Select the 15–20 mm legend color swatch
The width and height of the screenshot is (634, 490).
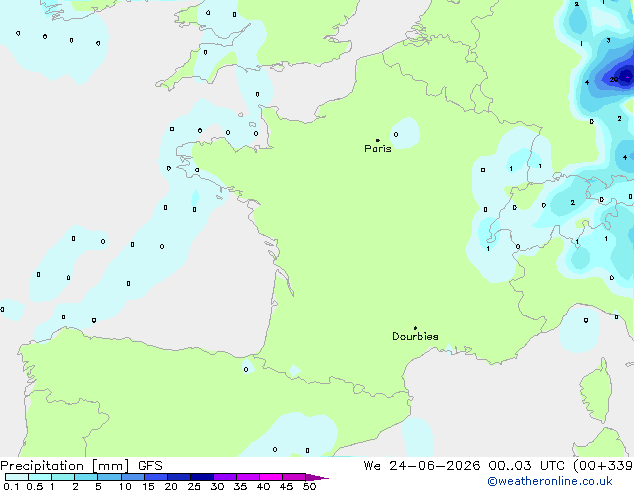(x=155, y=477)
